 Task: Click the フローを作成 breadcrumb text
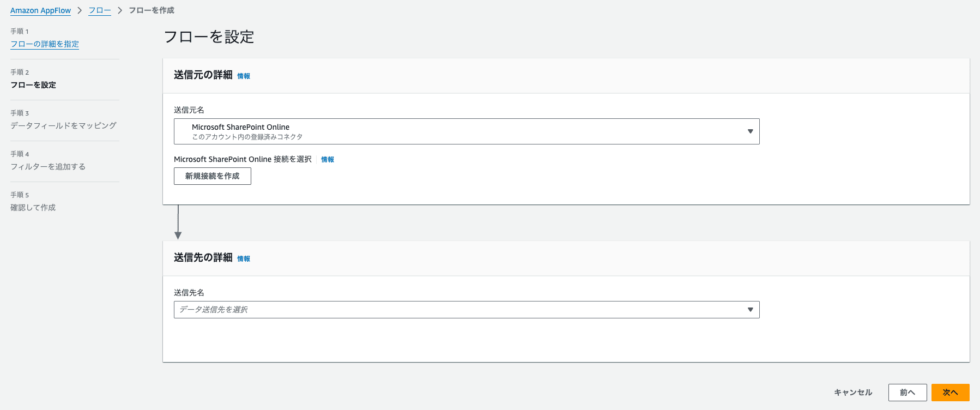pyautogui.click(x=152, y=10)
